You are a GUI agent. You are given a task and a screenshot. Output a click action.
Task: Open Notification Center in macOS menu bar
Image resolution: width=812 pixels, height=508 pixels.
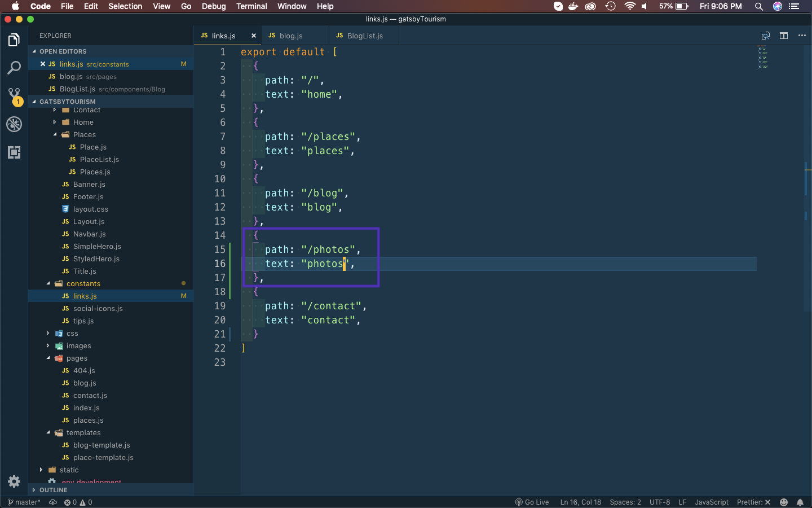794,6
